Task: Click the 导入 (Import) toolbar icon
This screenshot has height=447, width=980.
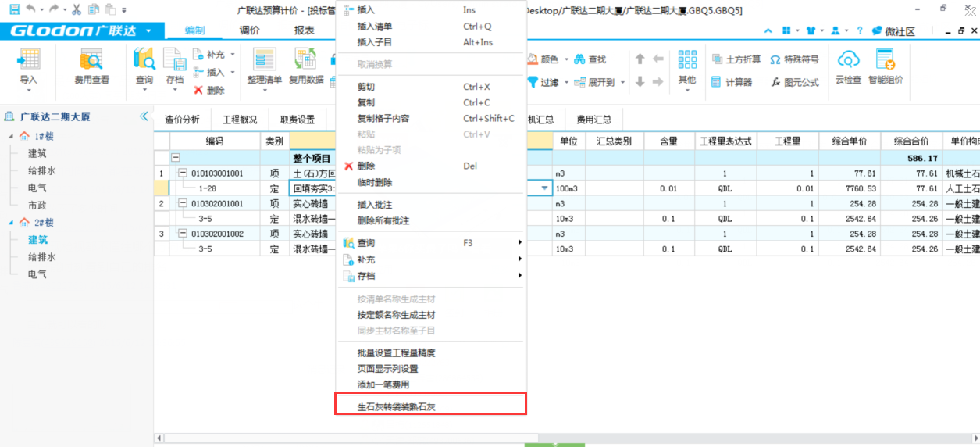Action: [29, 66]
